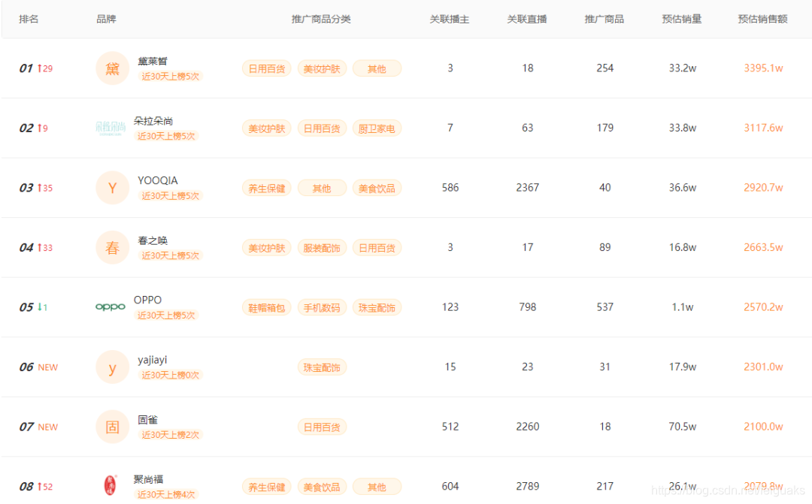This screenshot has height=504, width=812.
Task: Sort by the 预估销售额 column header
Action: 762,19
